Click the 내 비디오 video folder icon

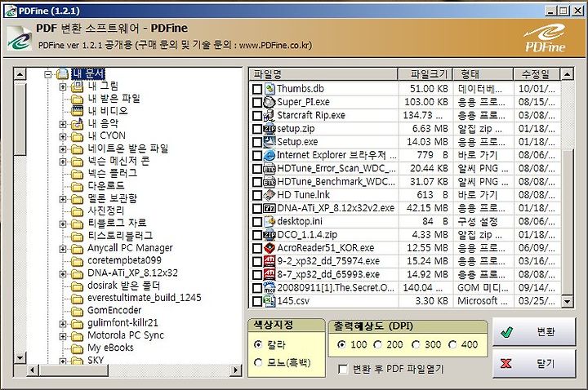[x=78, y=111]
